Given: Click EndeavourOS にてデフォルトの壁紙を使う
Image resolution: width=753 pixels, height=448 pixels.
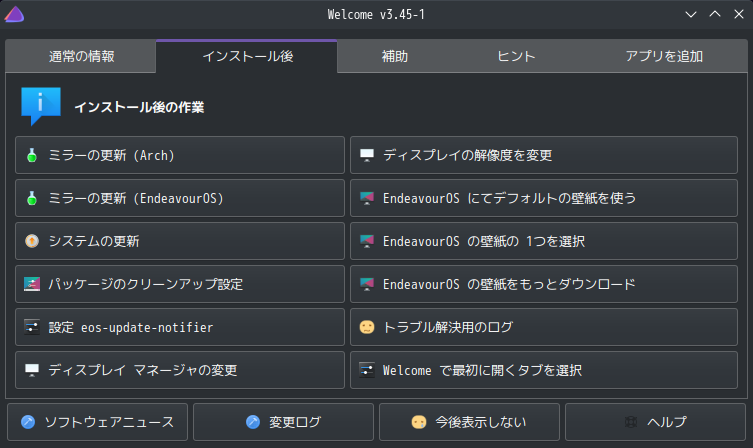Looking at the screenshot, I should (x=544, y=198).
